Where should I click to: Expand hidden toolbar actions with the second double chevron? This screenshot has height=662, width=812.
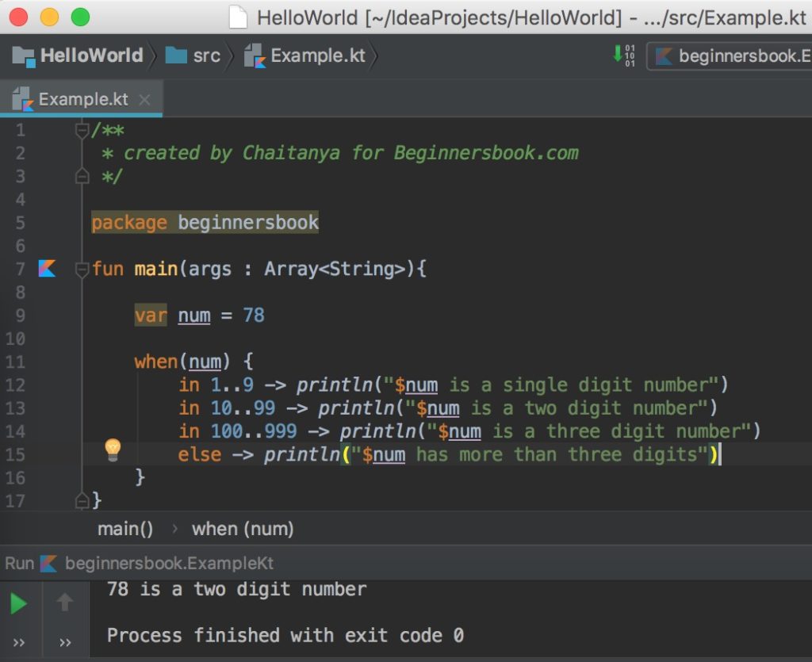point(64,641)
